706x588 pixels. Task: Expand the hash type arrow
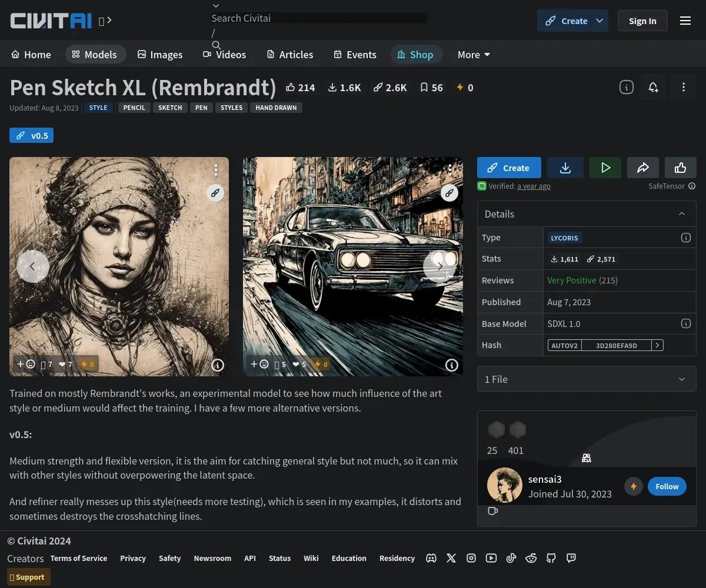(x=658, y=345)
